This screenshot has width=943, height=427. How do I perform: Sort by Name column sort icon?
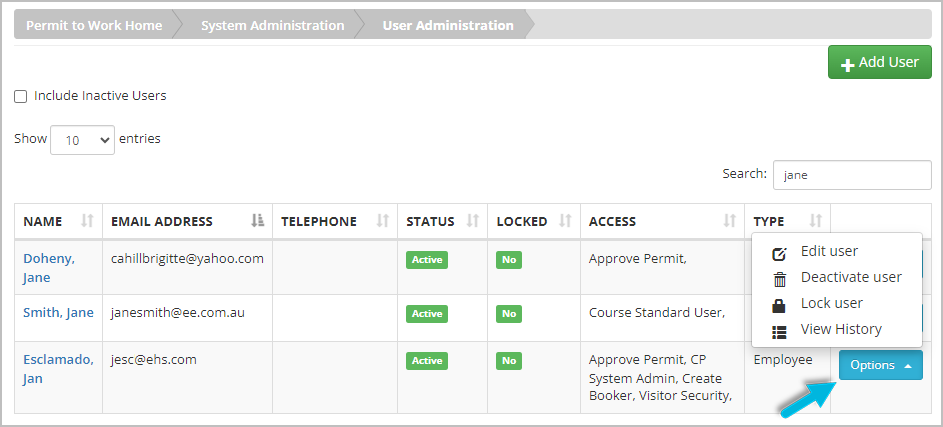(87, 221)
